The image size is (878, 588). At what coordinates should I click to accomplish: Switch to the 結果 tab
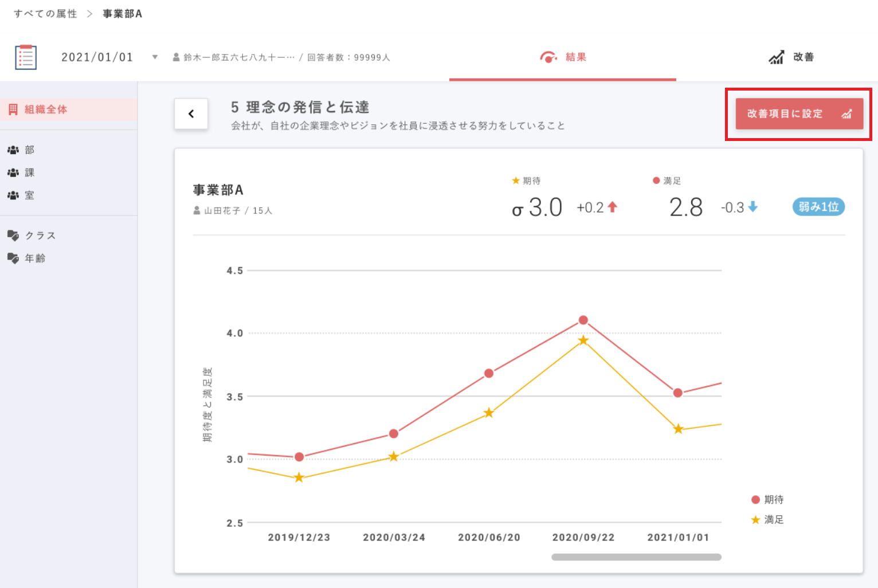[x=563, y=57]
